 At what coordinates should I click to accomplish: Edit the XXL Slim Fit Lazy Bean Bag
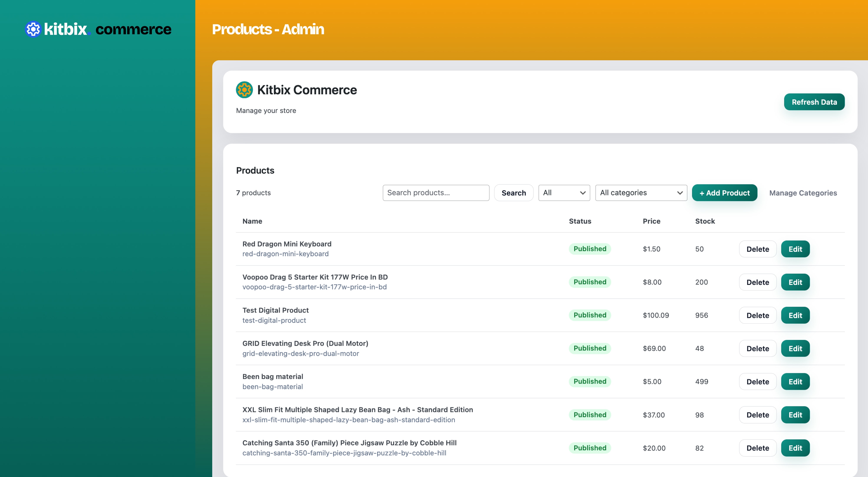click(795, 415)
